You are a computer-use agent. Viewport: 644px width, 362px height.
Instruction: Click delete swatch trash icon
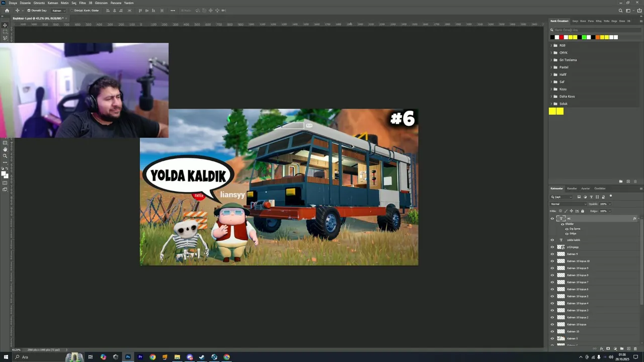635,182
